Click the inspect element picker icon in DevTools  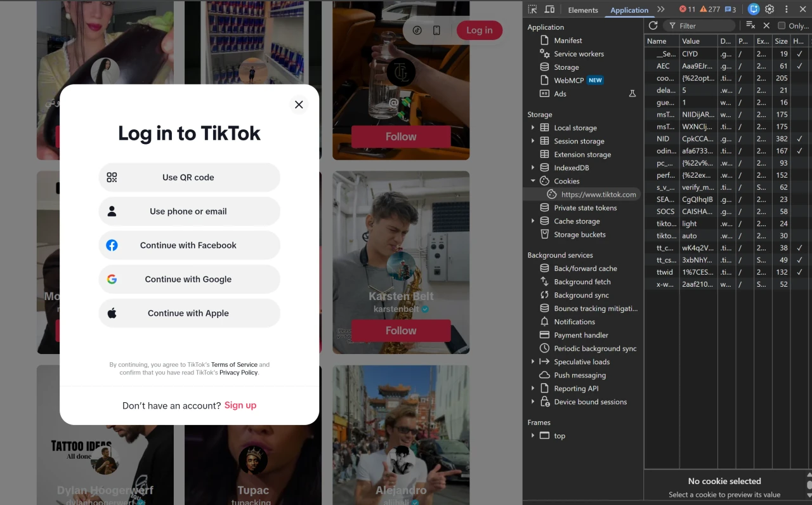point(532,10)
